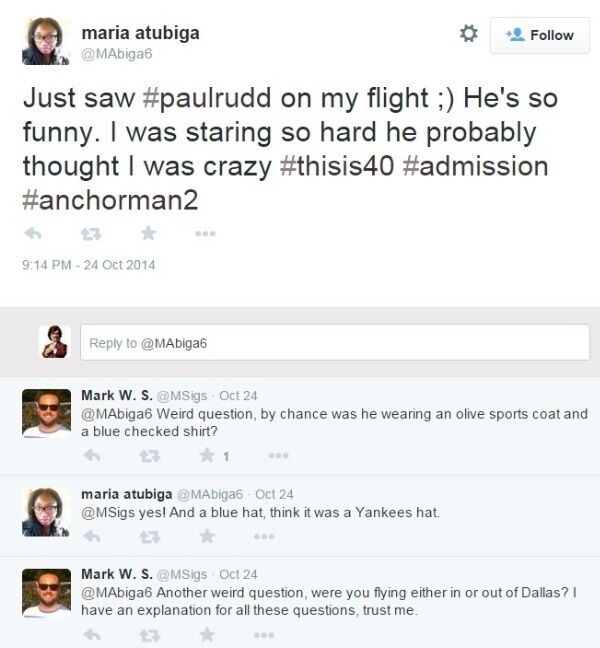The height and width of the screenshot is (648, 600).
Task: Favorite maria's Yankees hat reply
Action: pos(208,537)
